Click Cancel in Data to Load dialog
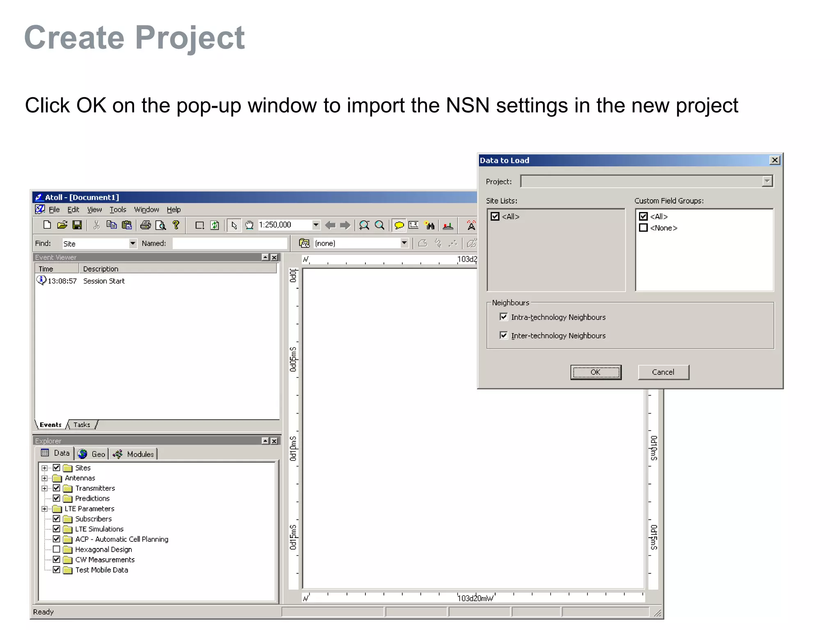 pyautogui.click(x=663, y=372)
